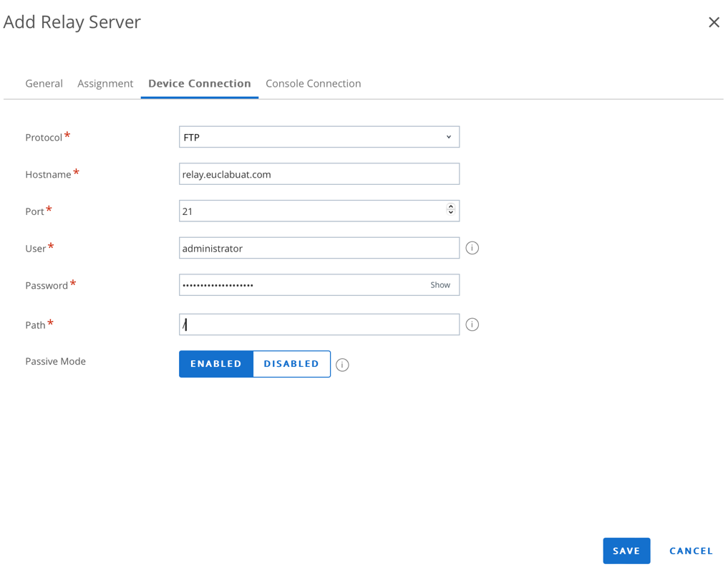Show the hidden password text
728x571 pixels.
[x=440, y=285]
